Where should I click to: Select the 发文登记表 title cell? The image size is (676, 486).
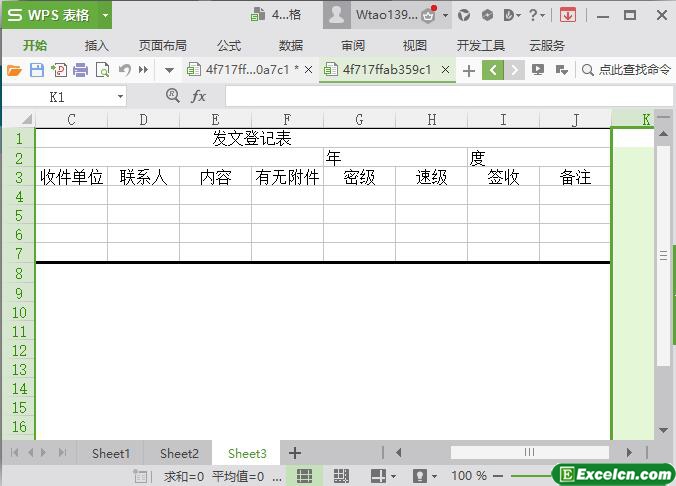tap(251, 138)
